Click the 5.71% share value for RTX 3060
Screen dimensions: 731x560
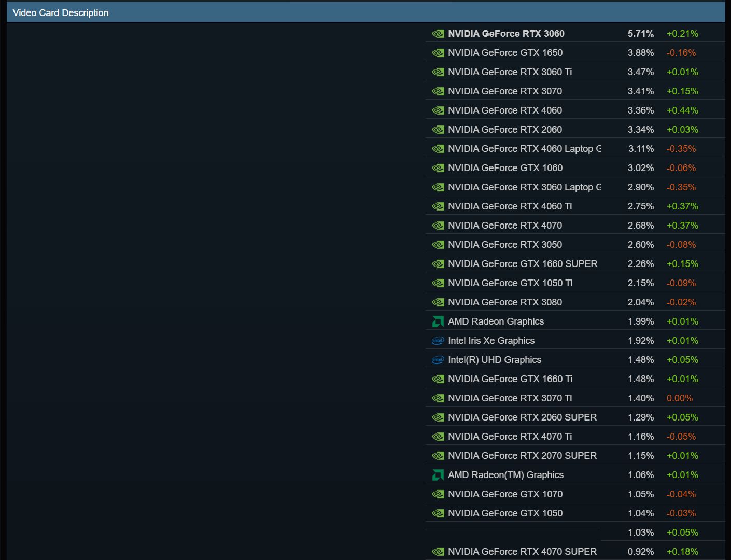coord(641,34)
